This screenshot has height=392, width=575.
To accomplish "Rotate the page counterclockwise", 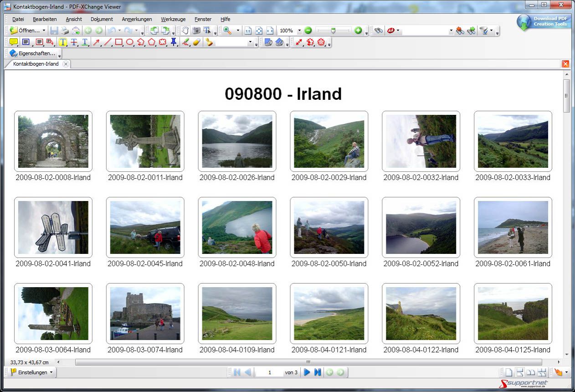I will click(155, 31).
